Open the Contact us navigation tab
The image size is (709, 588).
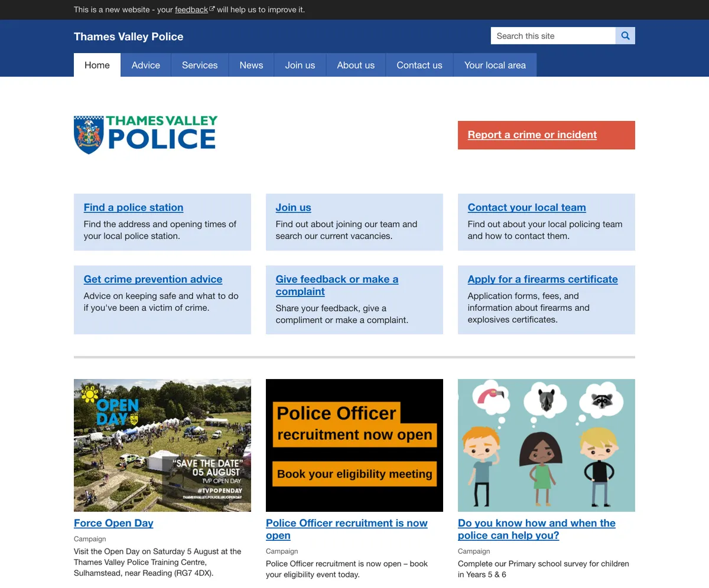(x=419, y=65)
